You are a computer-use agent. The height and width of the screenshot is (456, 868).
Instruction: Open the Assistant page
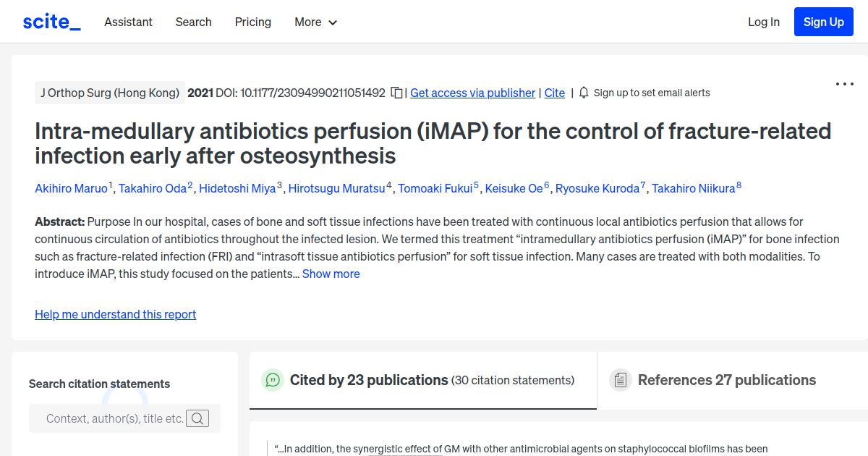tap(128, 22)
